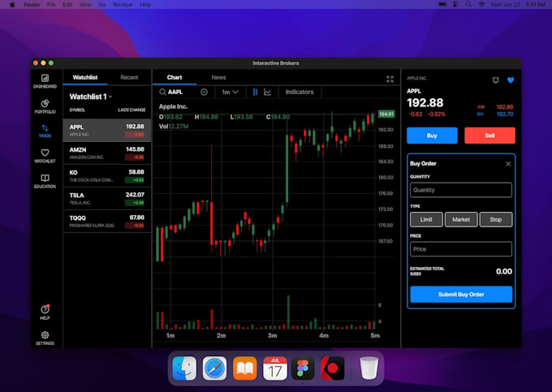Screen dimensions: 552x392
Task: Select KO Coca-Cola row in watchlist
Action: [x=107, y=175]
